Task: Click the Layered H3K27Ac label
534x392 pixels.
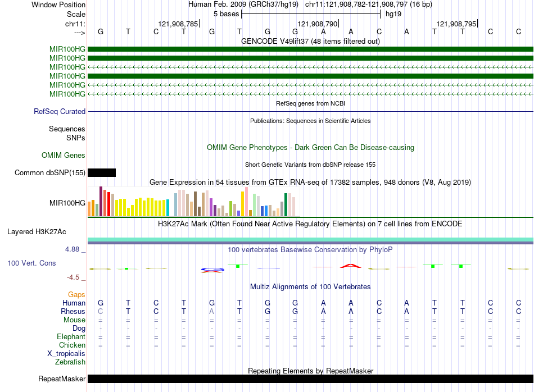Action: 37,232
